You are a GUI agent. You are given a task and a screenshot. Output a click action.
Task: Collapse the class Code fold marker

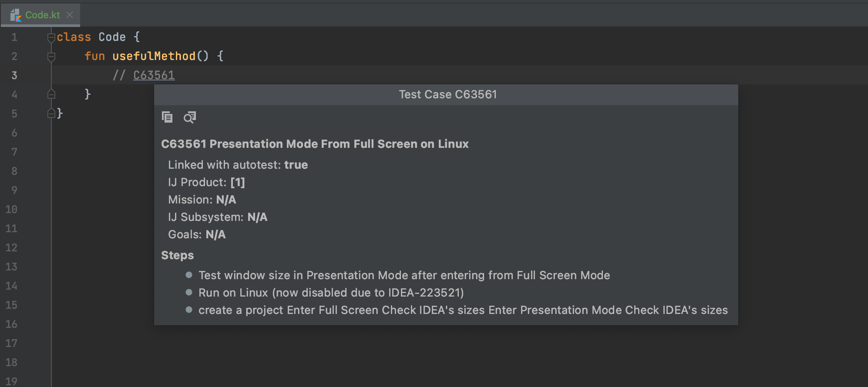(51, 37)
